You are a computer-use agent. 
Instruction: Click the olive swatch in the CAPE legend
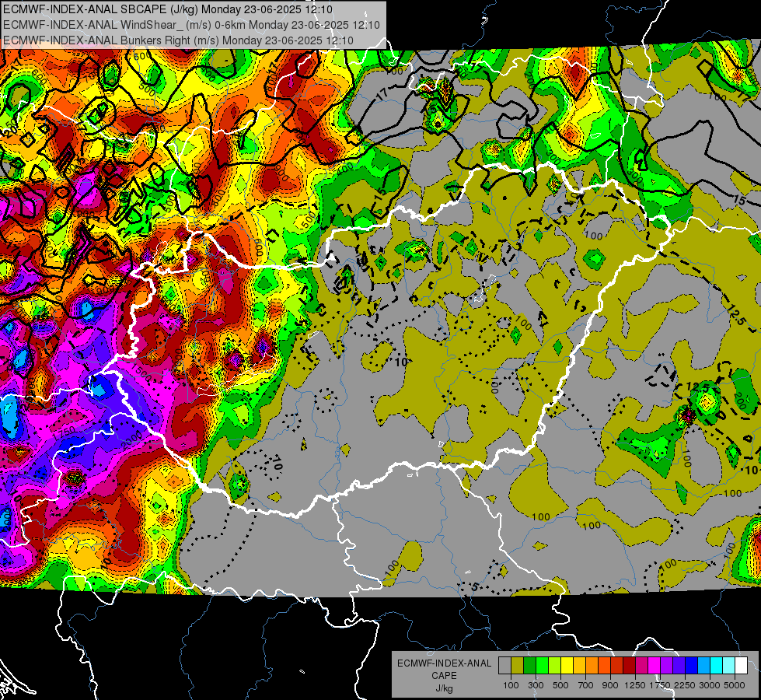[x=518, y=666]
